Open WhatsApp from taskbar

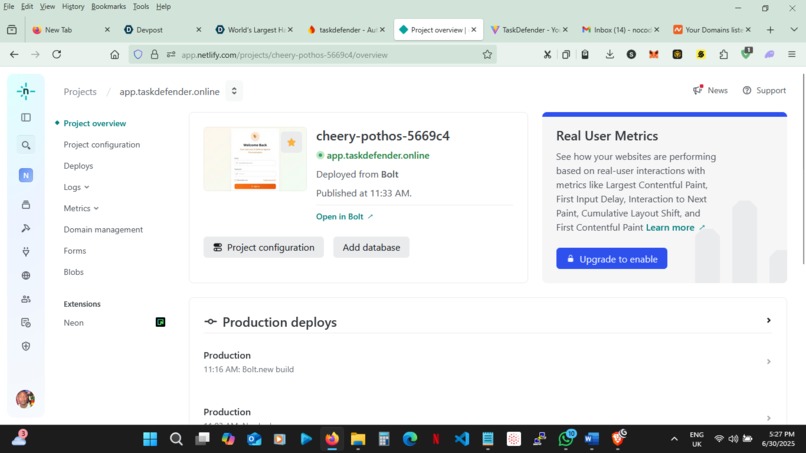(x=566, y=439)
